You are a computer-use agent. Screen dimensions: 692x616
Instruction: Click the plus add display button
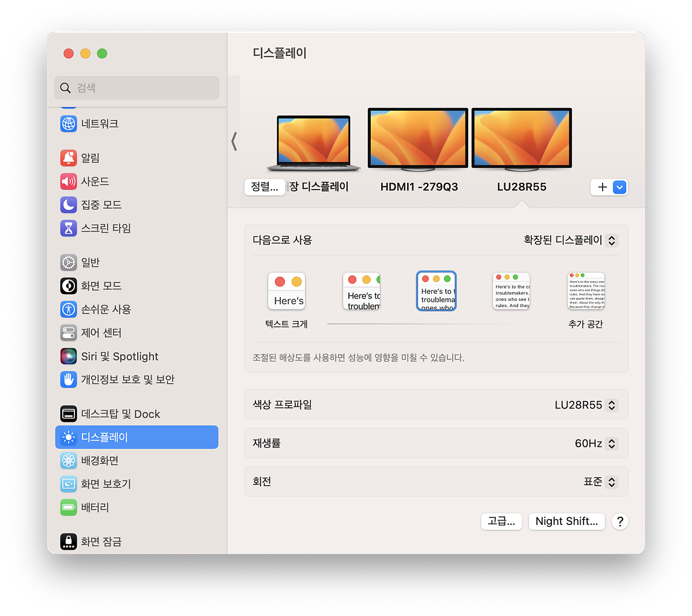602,187
